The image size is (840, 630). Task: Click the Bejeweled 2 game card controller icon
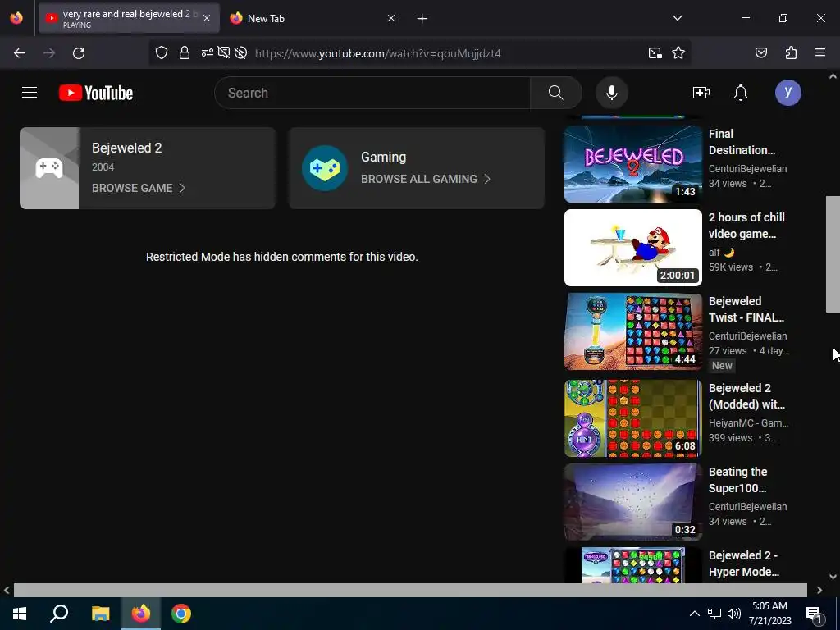49,168
